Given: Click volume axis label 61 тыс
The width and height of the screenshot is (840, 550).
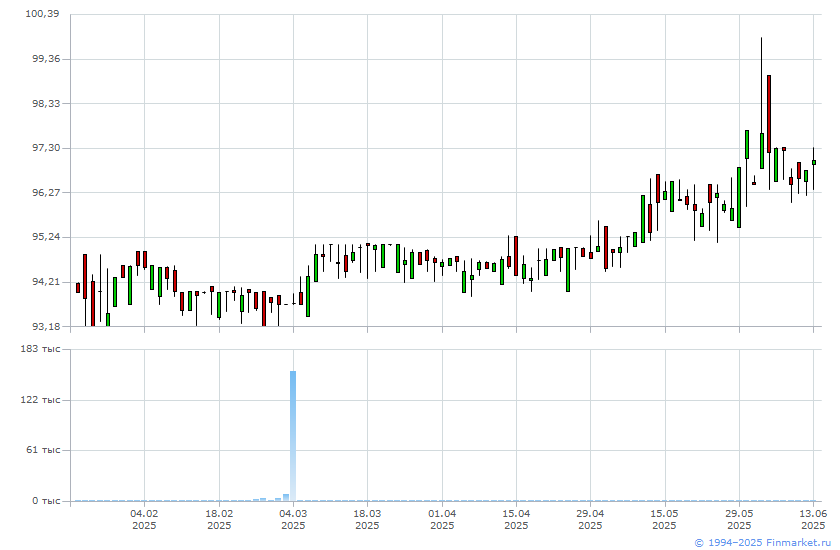Looking at the screenshot, I should (43, 450).
